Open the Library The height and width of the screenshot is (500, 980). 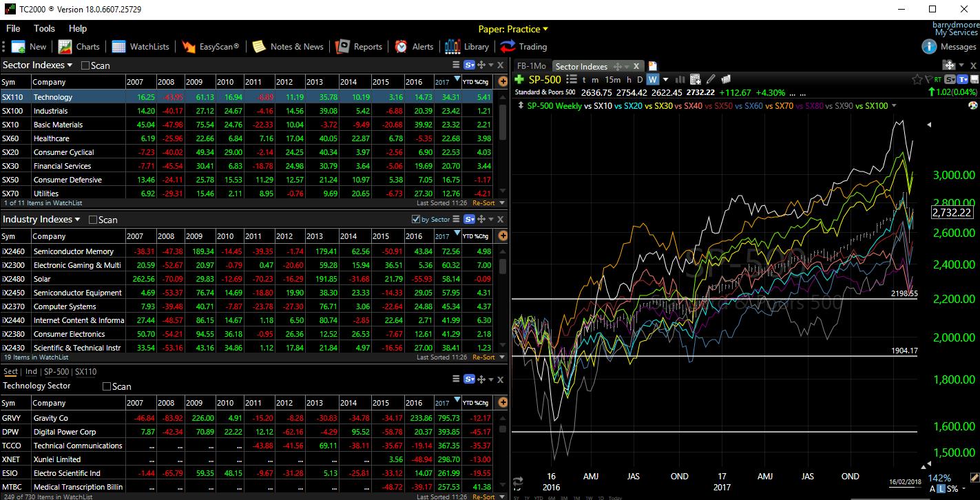466,47
